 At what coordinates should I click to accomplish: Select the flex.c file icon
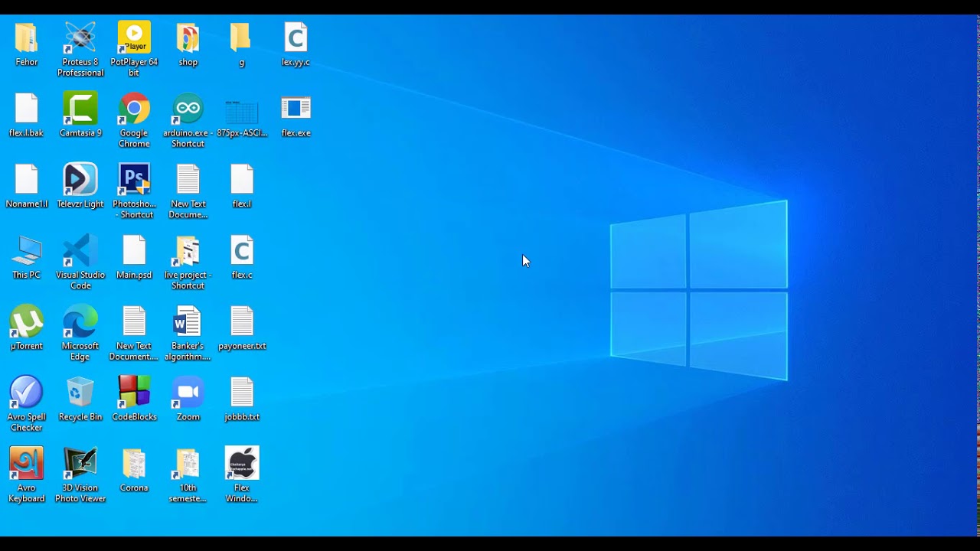[241, 251]
